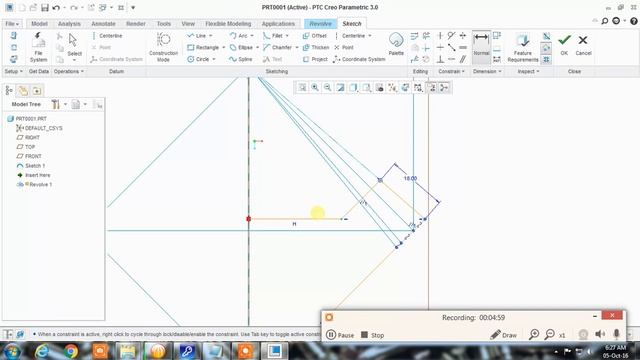This screenshot has height=360, width=640.
Task: Open Fillet tool dropdown arrow
Action: click(287, 36)
